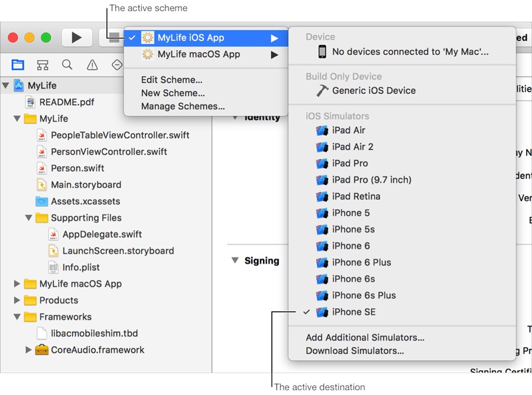The height and width of the screenshot is (395, 532).
Task: Open Main.storyboard in navigator
Action: click(x=86, y=184)
